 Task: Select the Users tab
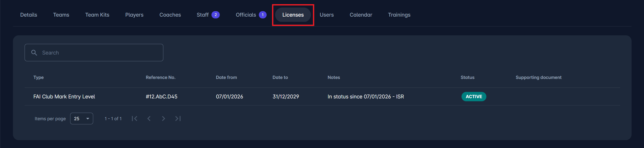327,15
